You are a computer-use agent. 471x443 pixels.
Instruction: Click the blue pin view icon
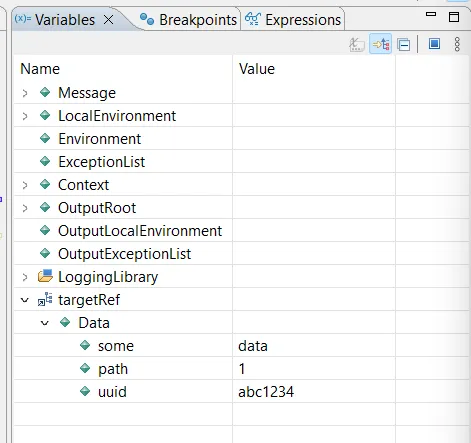(x=434, y=44)
